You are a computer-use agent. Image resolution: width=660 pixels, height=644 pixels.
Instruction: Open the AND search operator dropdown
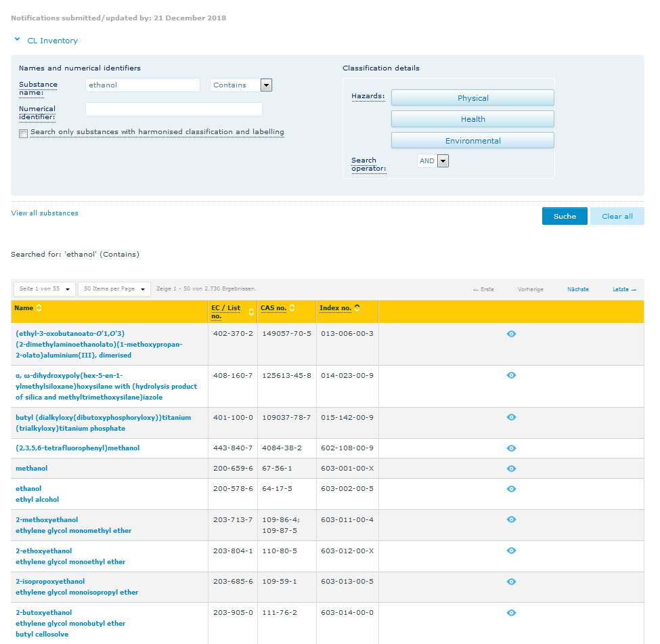443,161
